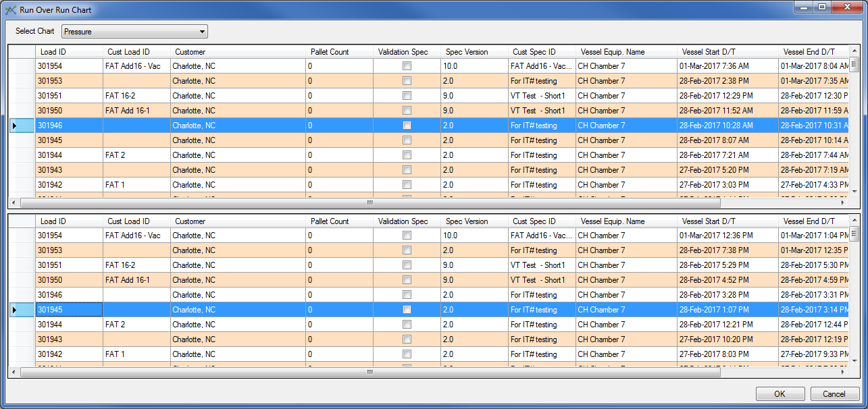The image size is (868, 409).
Task: Click the Customer column header in the bottom grid
Action: coord(238,221)
